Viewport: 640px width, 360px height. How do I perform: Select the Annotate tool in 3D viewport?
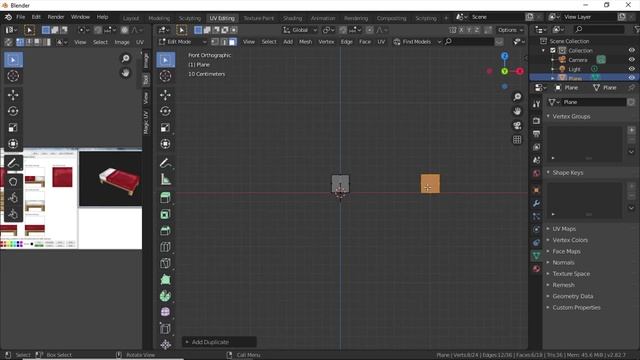click(165, 163)
